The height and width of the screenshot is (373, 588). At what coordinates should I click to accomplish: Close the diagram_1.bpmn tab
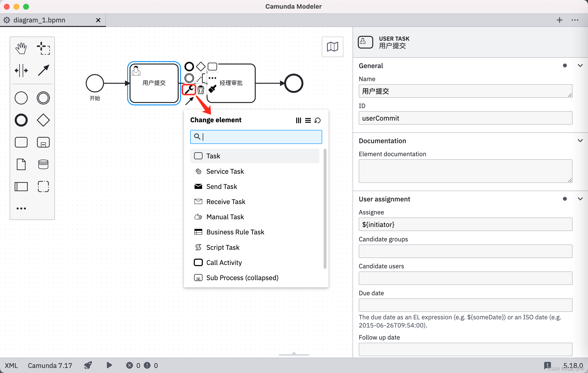pyautogui.click(x=98, y=20)
